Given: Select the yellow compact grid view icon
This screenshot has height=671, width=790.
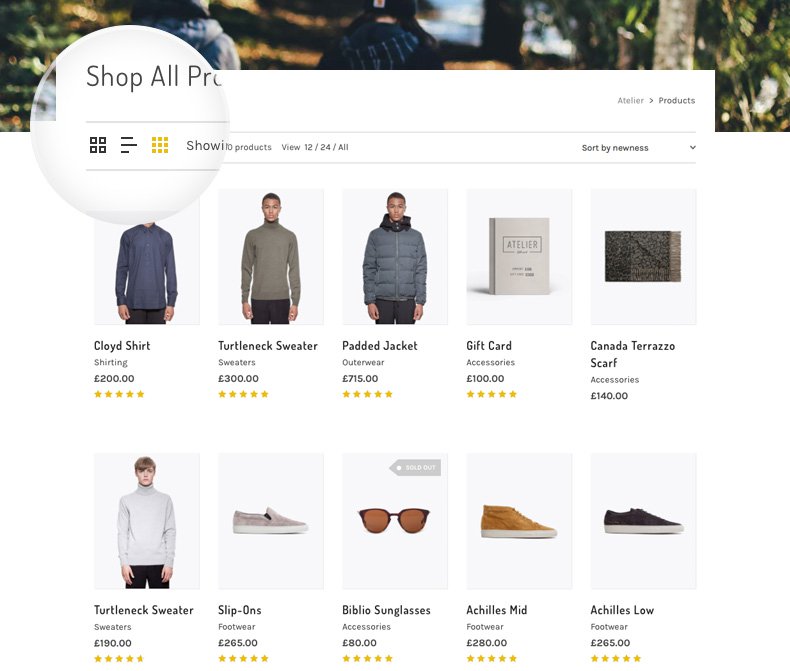Looking at the screenshot, I should 160,145.
